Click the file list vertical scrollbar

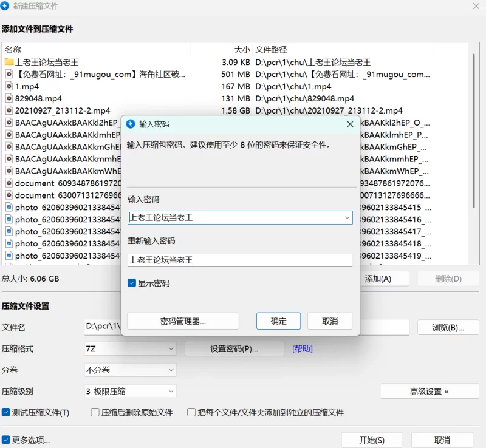point(475,152)
